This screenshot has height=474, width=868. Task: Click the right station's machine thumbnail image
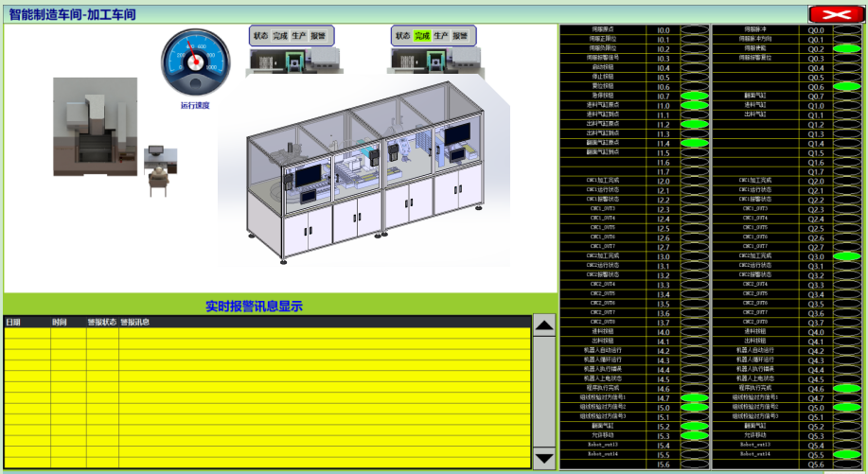click(433, 61)
